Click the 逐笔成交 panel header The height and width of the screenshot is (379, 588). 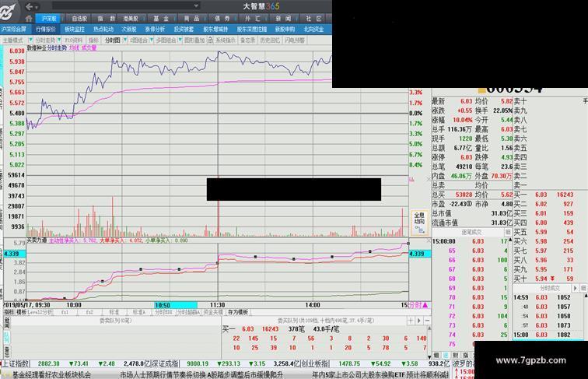(471, 232)
